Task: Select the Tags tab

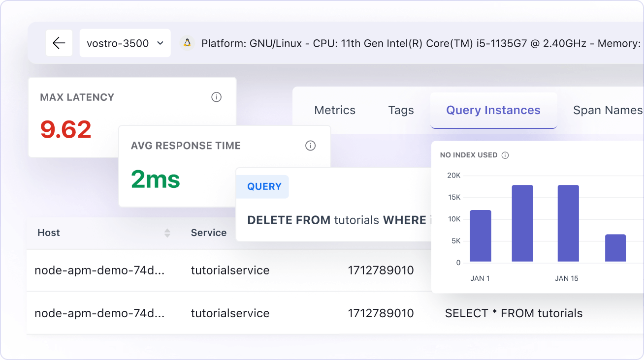Action: pos(400,110)
